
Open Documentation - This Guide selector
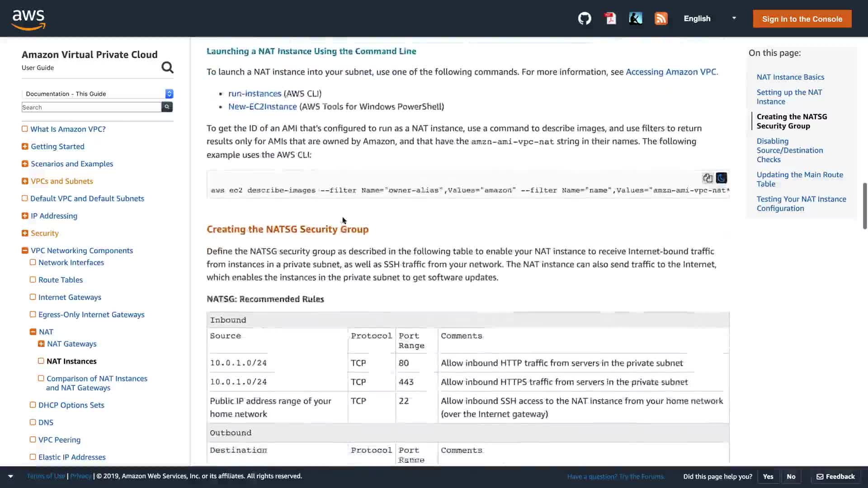click(x=97, y=94)
